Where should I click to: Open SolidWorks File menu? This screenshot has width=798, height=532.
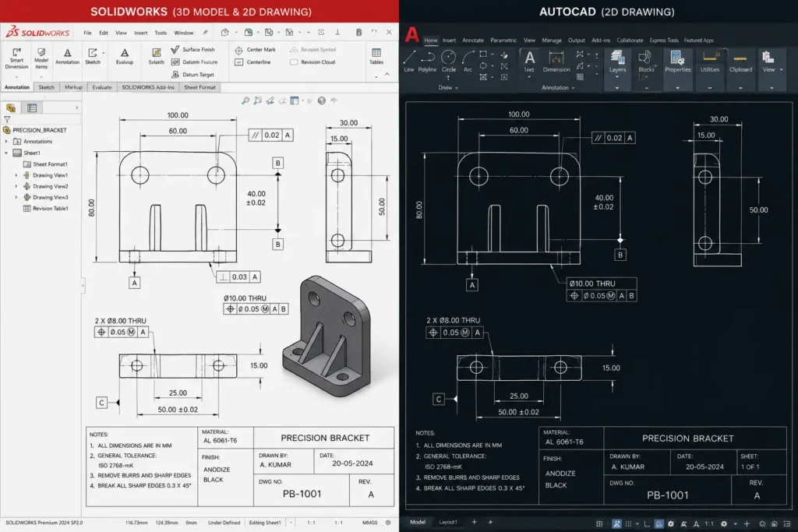click(x=87, y=33)
